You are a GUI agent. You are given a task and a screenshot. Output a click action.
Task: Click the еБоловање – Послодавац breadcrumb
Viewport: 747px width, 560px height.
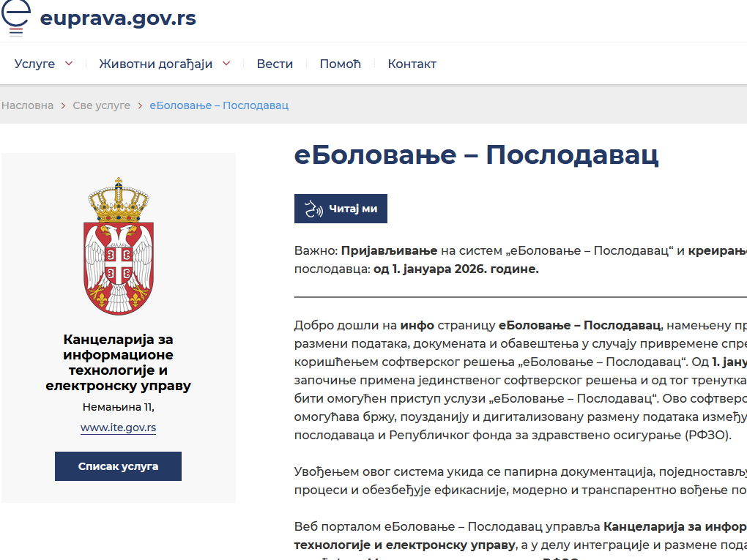pos(219,105)
